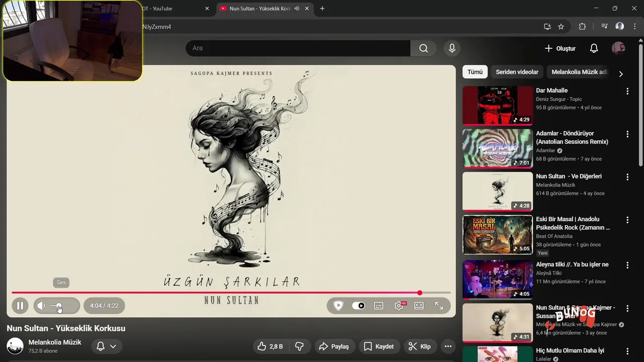Open the Hiç Mutlu Olmam Daha İyi video title
The image size is (644, 362).
[570, 350]
